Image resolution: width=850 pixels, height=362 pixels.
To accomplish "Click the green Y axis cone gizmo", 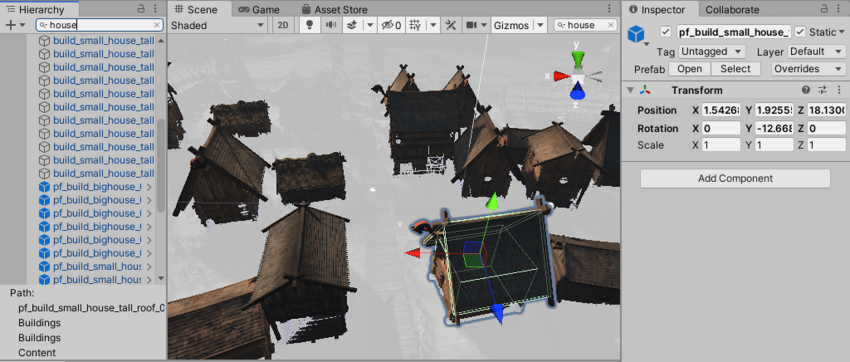I will coord(577,59).
